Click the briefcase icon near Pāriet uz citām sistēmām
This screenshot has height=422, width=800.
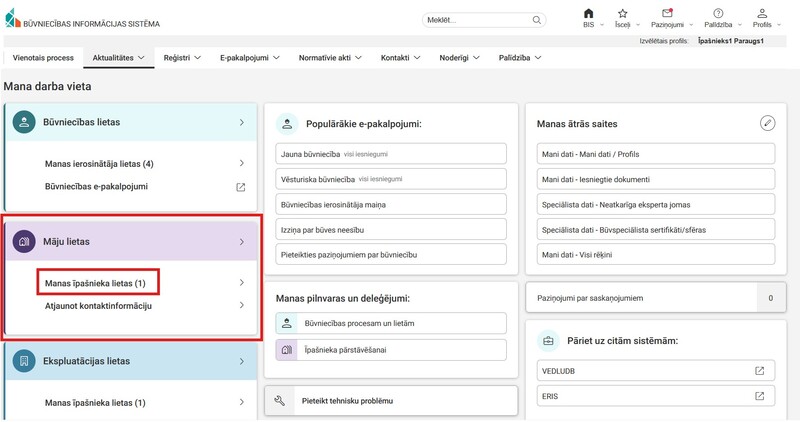click(548, 341)
